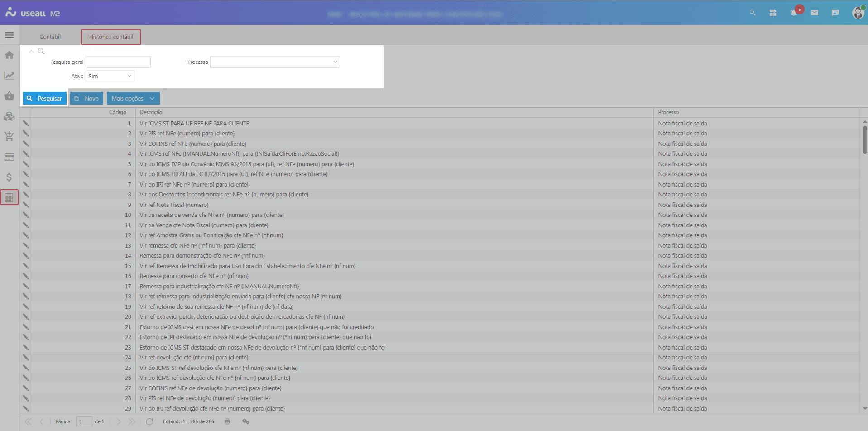This screenshot has width=868, height=431.
Task: Click the line chart sidebar icon
Action: 9,76
